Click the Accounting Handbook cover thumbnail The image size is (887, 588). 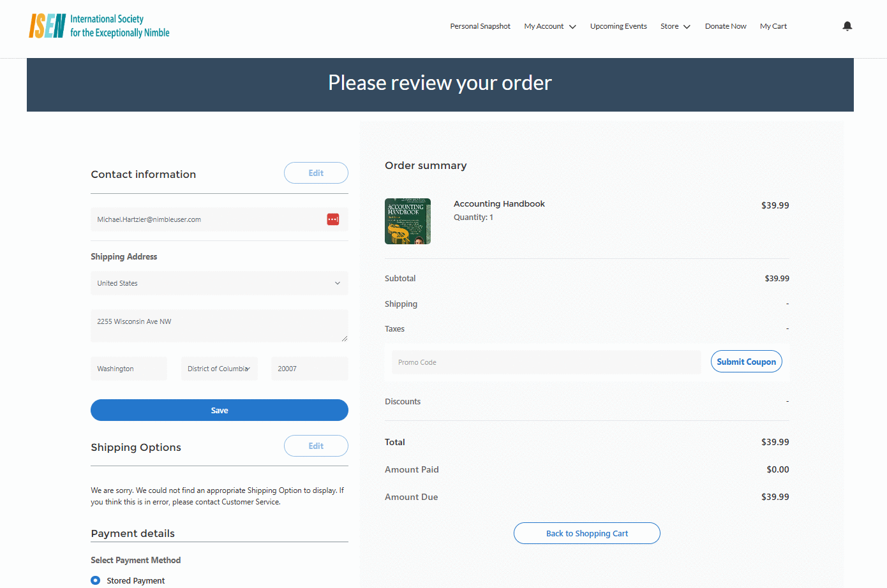pyautogui.click(x=408, y=221)
